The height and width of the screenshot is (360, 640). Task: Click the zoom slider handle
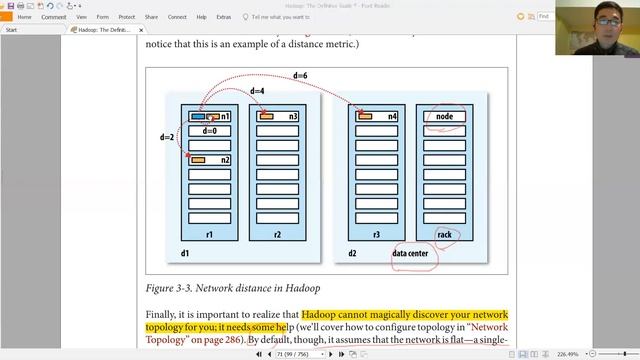click(x=625, y=354)
